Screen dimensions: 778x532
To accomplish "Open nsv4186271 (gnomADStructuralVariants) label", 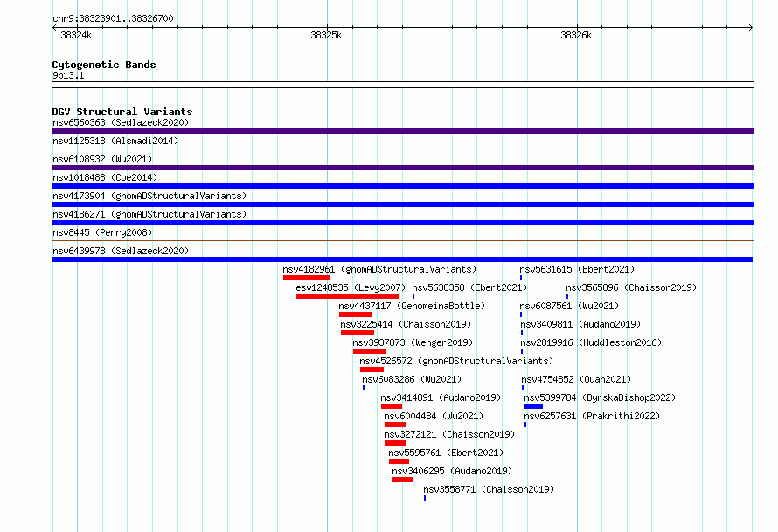I will pos(149,214).
